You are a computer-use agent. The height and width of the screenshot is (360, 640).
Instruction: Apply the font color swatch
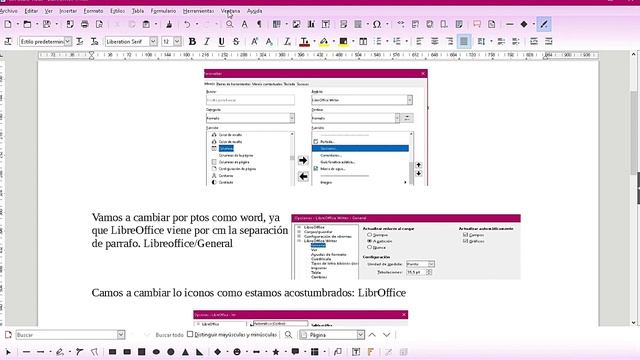pyautogui.click(x=304, y=42)
